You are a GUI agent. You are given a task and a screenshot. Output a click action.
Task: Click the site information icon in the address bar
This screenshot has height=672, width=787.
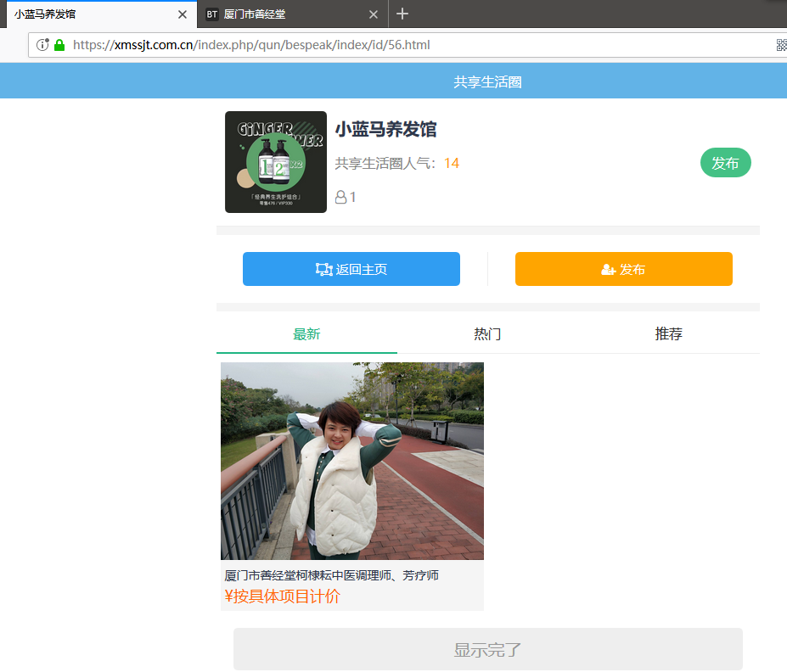[x=42, y=45]
